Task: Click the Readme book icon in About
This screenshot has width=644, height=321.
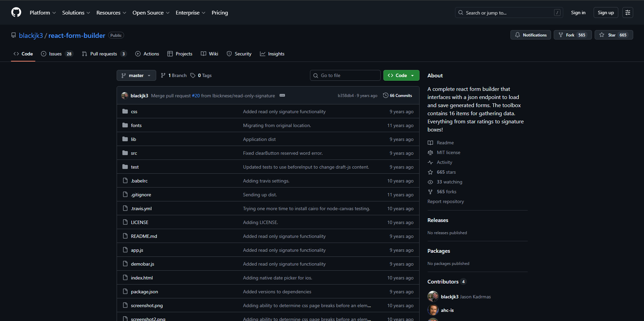Action: click(430, 143)
